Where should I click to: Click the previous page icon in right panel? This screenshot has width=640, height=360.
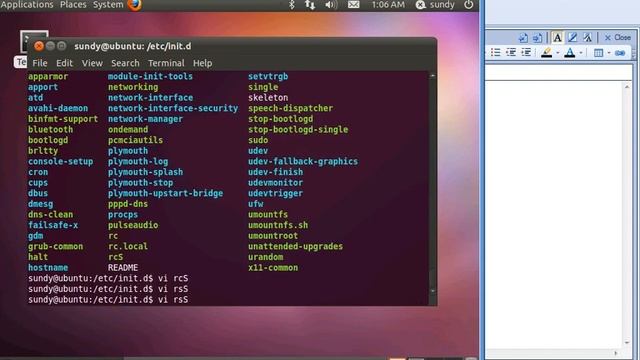(523, 38)
